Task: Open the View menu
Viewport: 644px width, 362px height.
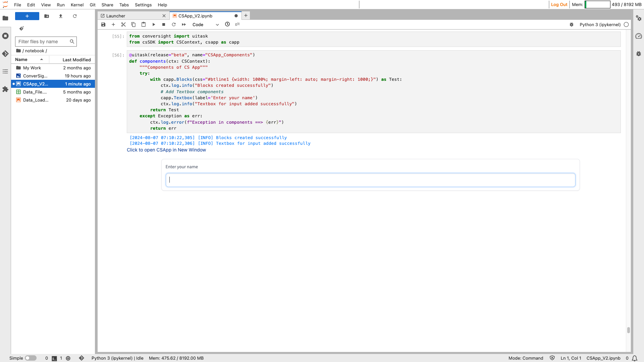Action: tap(46, 5)
